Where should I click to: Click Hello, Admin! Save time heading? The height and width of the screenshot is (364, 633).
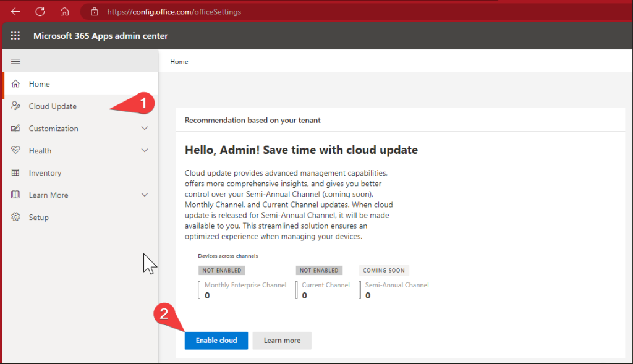pyautogui.click(x=301, y=150)
